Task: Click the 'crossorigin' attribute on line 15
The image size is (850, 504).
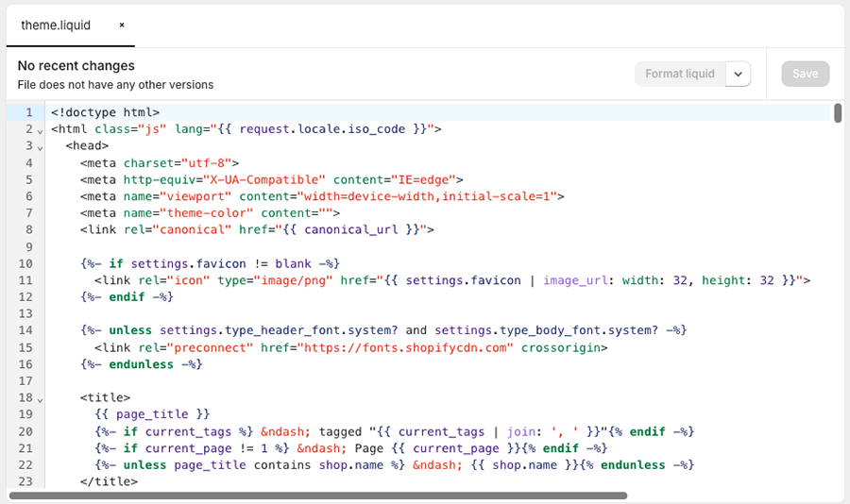Action: pos(560,347)
